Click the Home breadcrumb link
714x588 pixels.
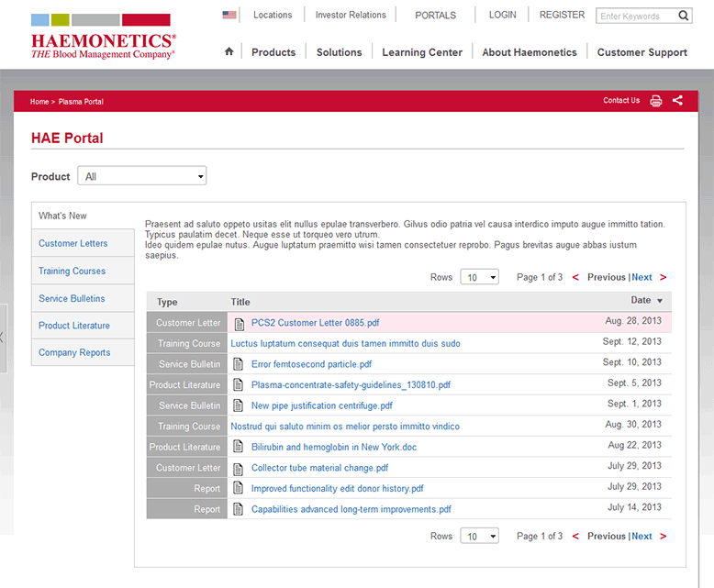(39, 102)
